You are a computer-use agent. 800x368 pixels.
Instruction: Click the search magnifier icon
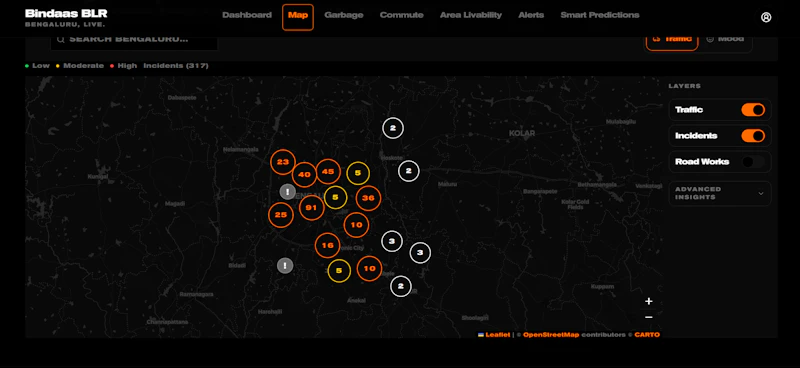61,39
